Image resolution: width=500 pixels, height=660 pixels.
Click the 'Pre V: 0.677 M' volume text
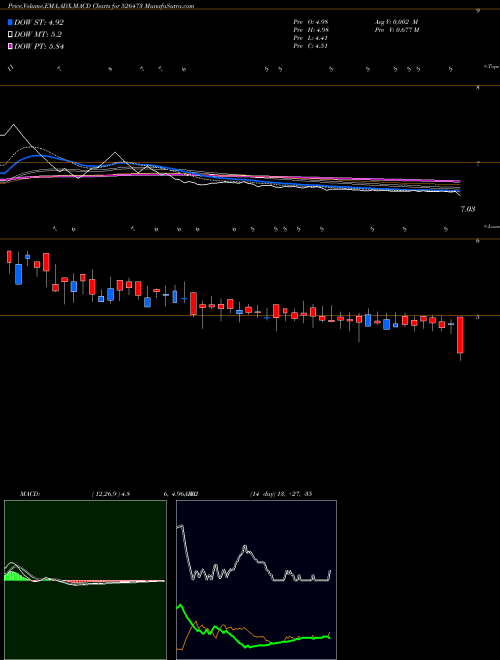396,30
